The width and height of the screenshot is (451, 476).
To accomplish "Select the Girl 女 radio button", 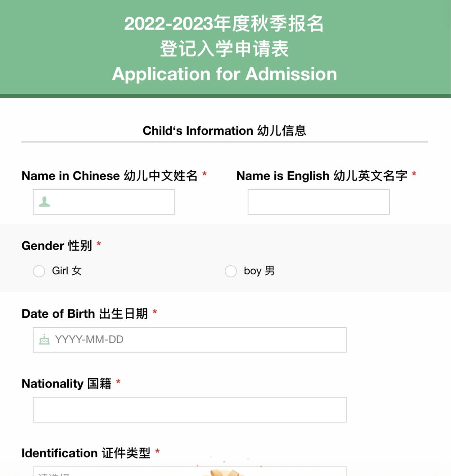I will pos(39,271).
